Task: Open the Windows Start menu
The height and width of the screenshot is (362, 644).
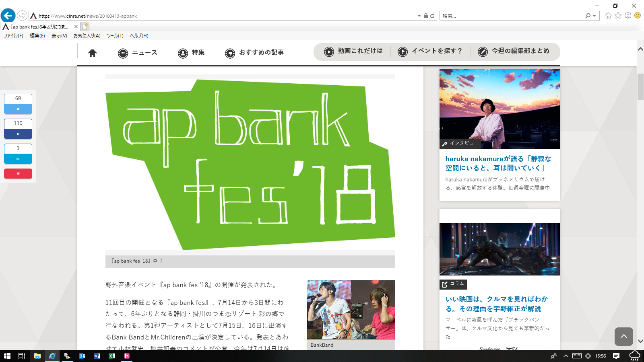Action: point(7,356)
